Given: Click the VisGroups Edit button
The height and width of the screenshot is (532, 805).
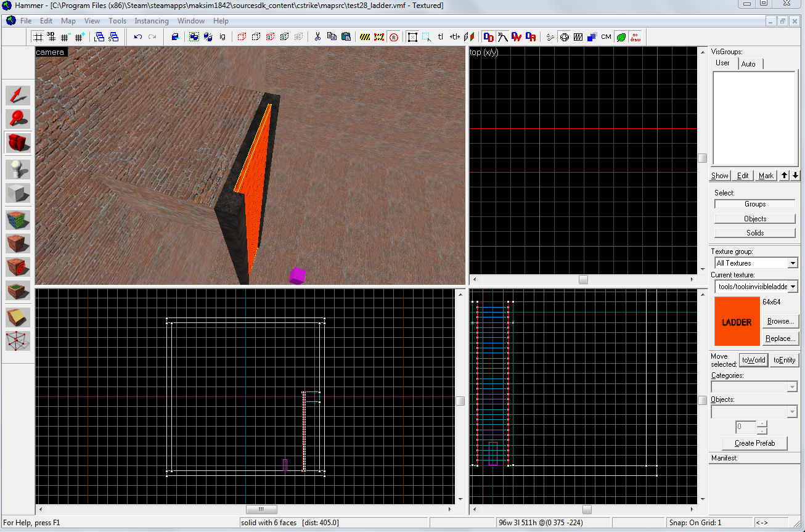Looking at the screenshot, I should click(743, 176).
